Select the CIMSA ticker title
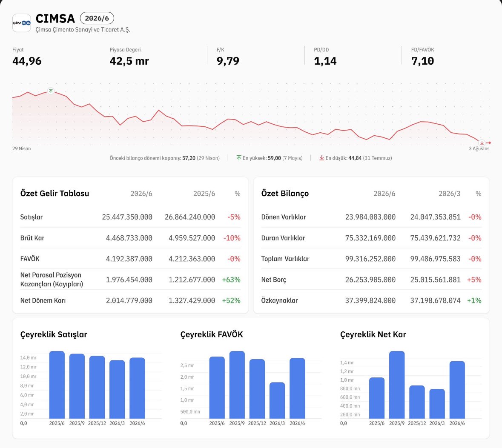 55,19
